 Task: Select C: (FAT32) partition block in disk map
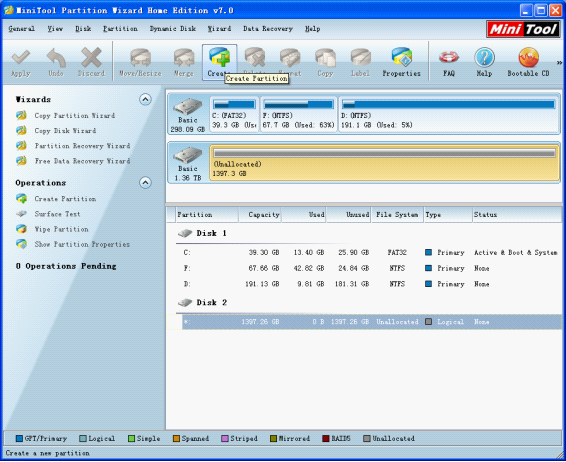234,114
